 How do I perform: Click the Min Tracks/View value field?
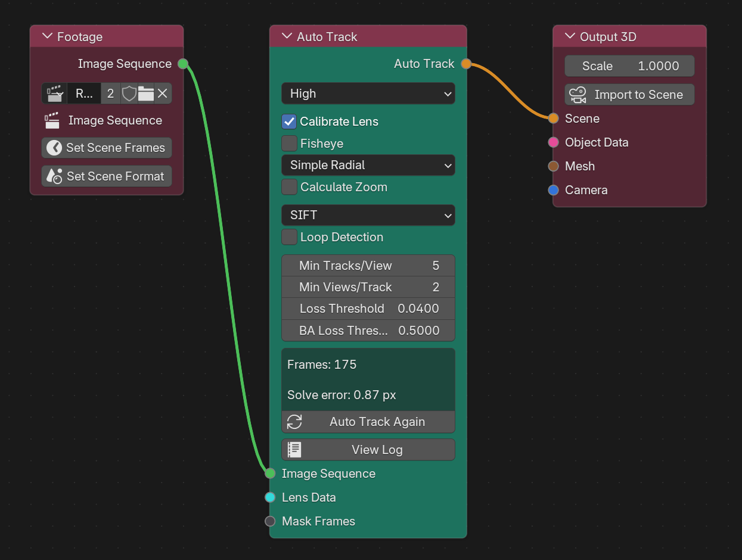coord(368,266)
